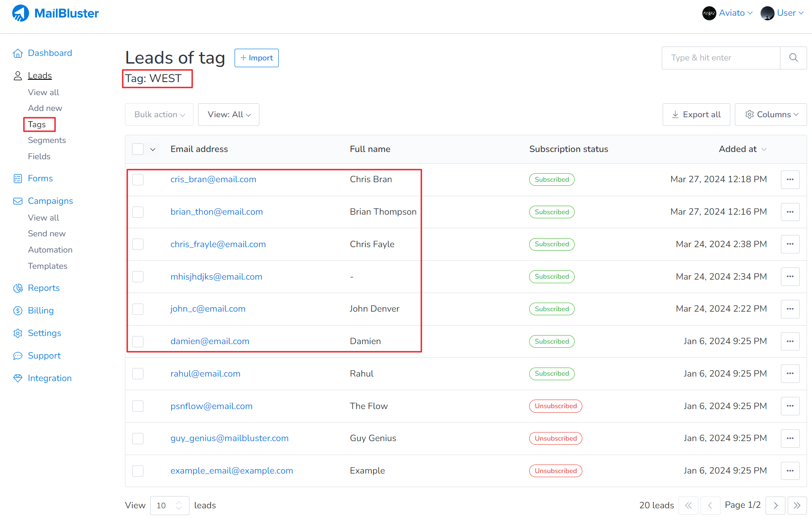Screen dimensions: 812x520
Task: Expand the View: All dropdown
Action: 229,115
